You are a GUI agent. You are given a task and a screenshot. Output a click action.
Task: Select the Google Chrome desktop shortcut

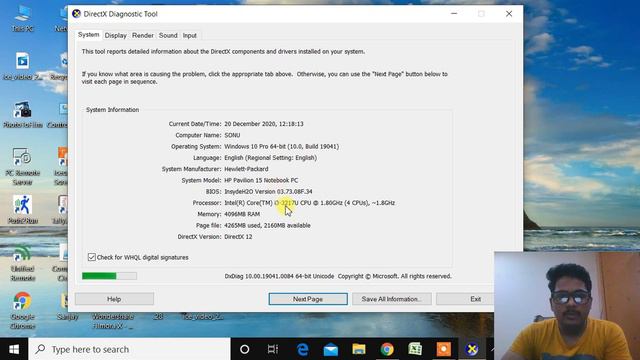pos(22,310)
